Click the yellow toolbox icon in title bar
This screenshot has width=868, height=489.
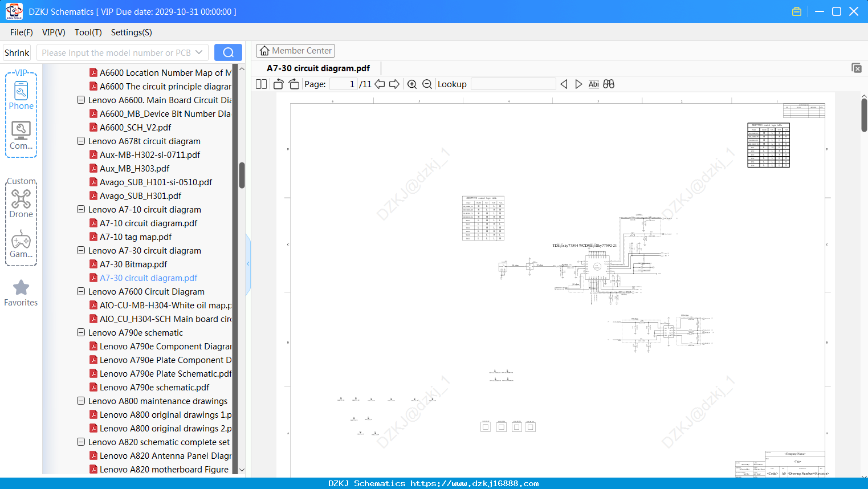point(797,11)
